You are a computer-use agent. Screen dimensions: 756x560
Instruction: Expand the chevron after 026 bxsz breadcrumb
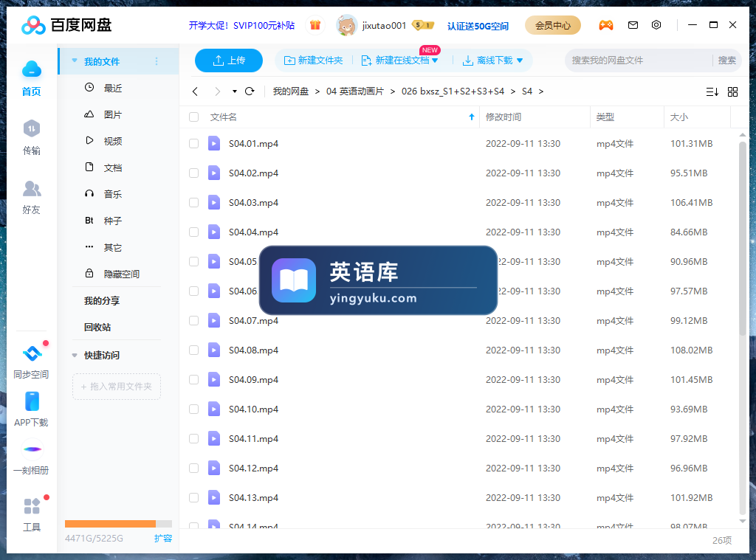tap(512, 91)
